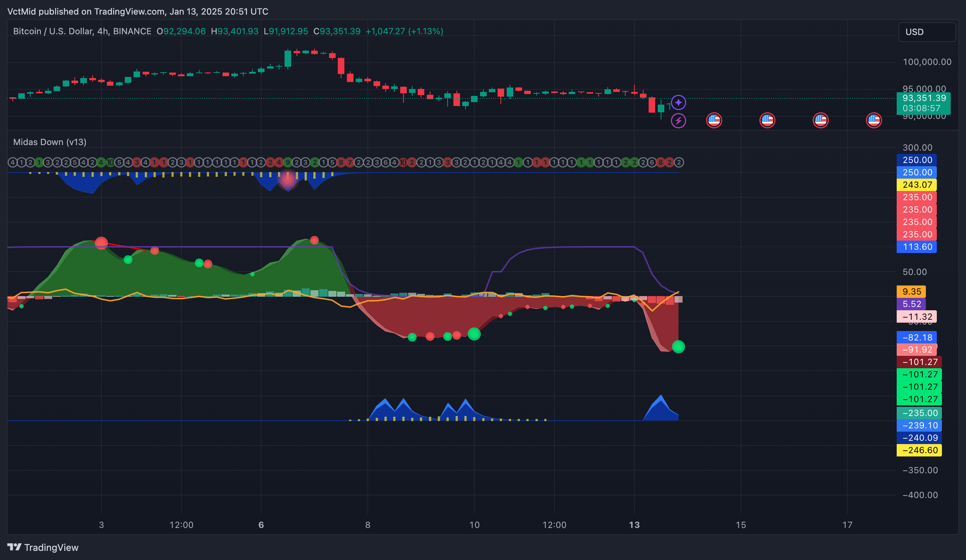Click the 300.00 indicator axis label
Viewport: 966px width, 560px height.
pos(917,148)
